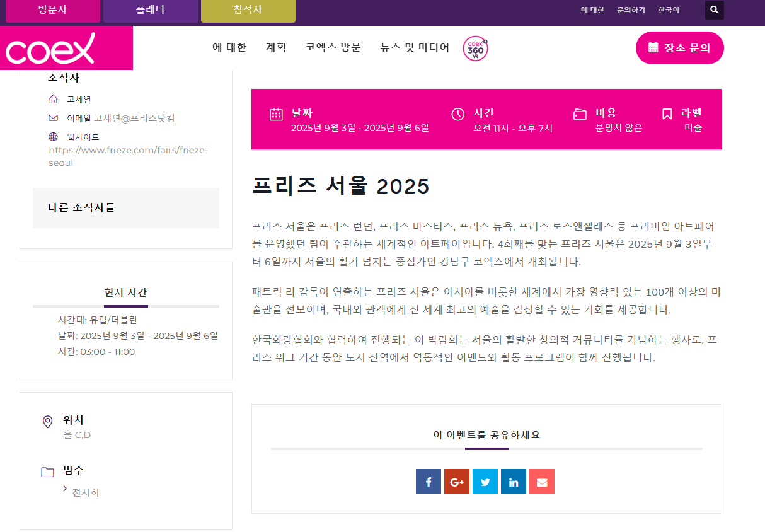Click the globe icon beside 웹사이트
The width and height of the screenshot is (765, 532).
53,136
